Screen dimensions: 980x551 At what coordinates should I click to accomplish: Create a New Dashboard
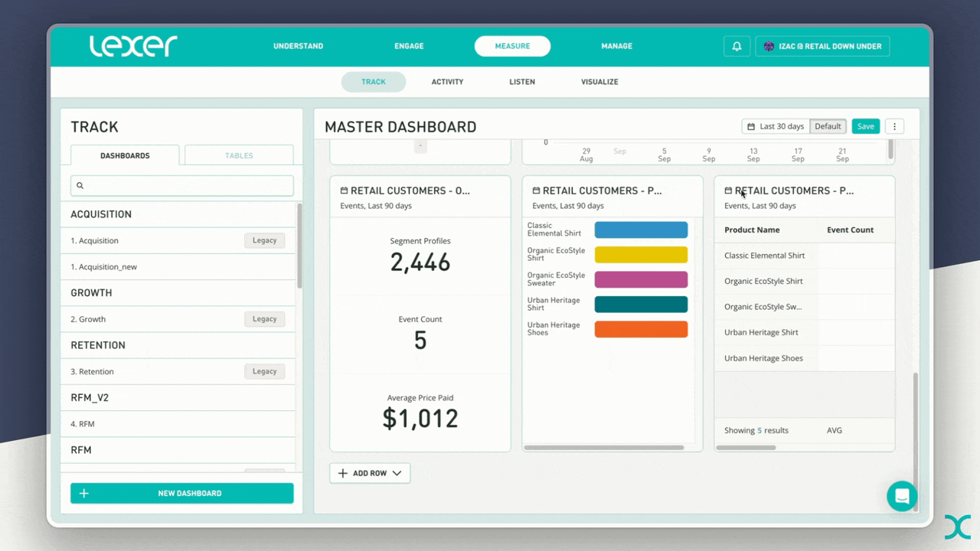[x=181, y=494]
